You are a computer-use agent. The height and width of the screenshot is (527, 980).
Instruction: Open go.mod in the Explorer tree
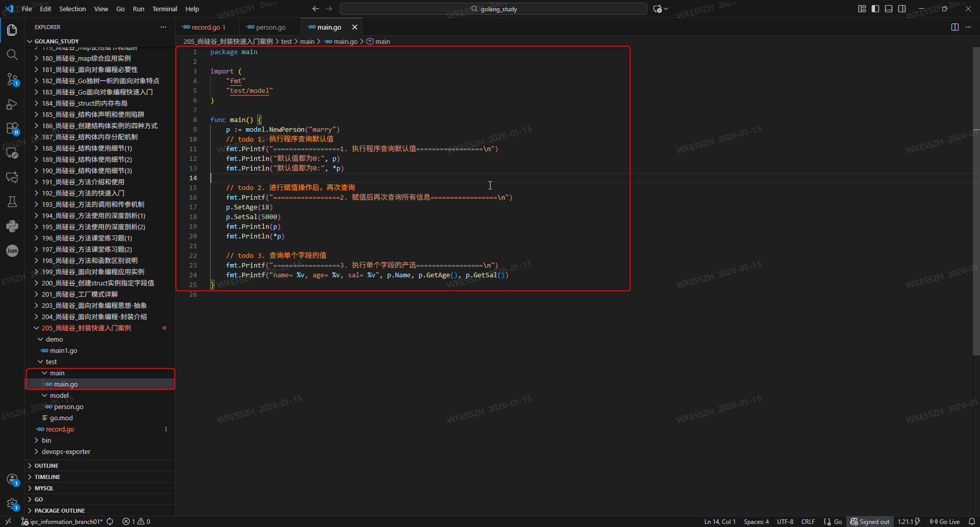[61, 418]
